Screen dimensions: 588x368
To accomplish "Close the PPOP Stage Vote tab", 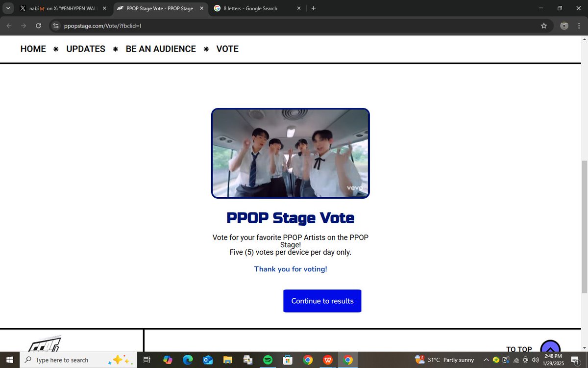I will pyautogui.click(x=201, y=8).
